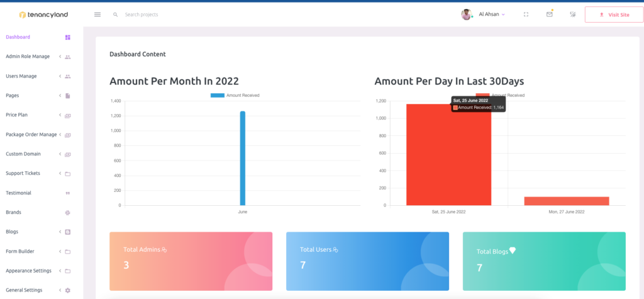Click the blue June bar
Screen dimensions: 644x299
243,159
